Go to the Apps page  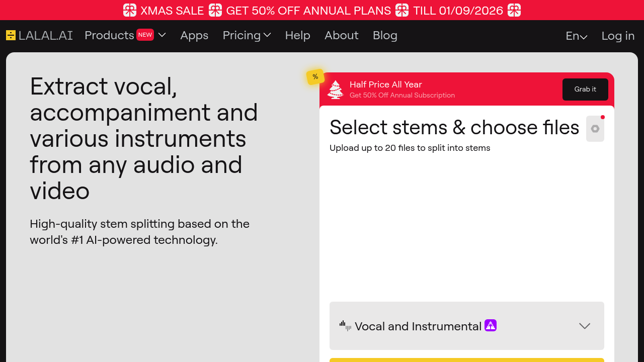tap(194, 35)
